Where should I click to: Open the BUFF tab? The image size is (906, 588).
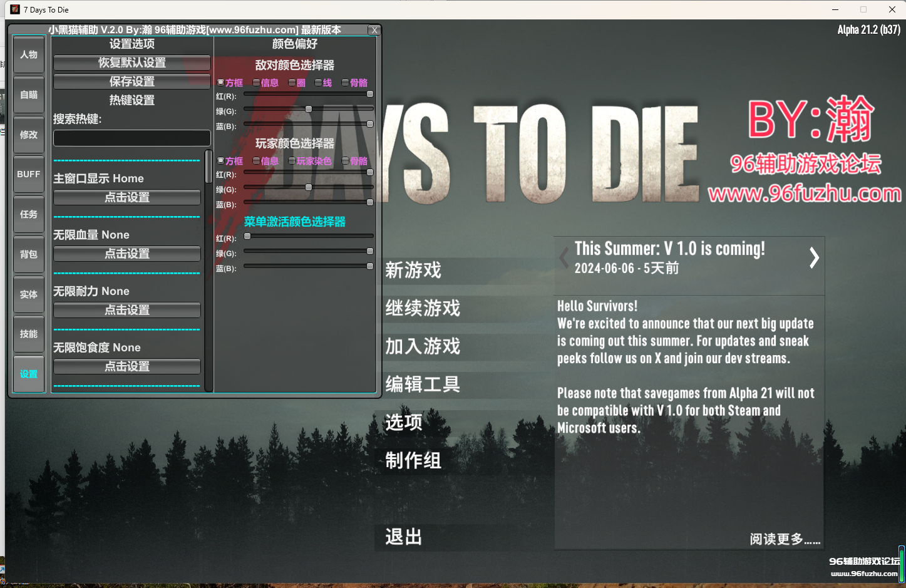[29, 174]
